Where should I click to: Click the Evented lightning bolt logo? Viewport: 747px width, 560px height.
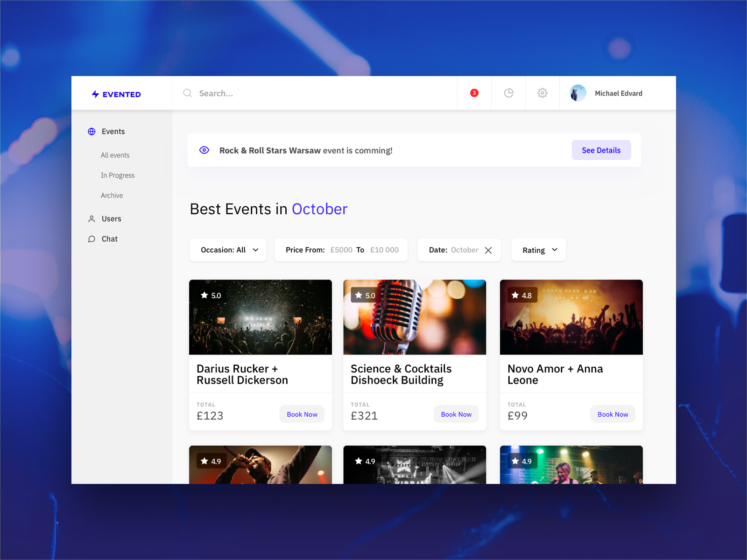pos(95,94)
